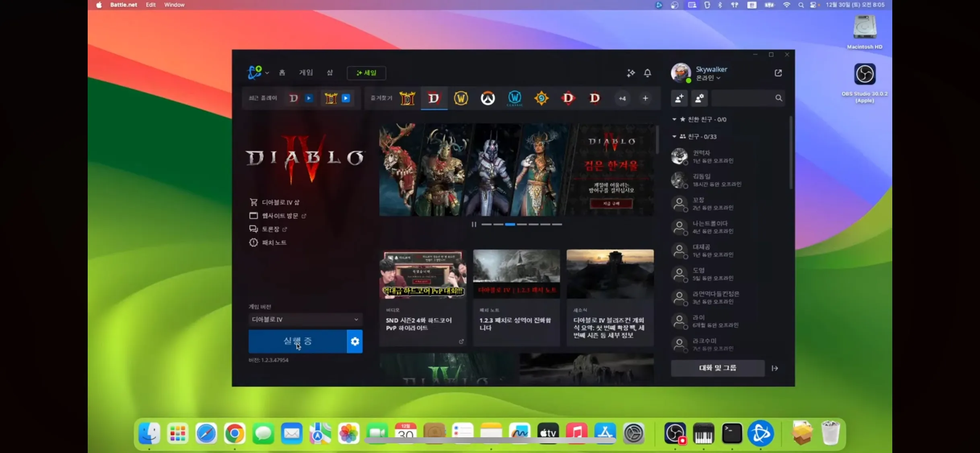
Task: Open patch notes icon link
Action: pyautogui.click(x=253, y=242)
